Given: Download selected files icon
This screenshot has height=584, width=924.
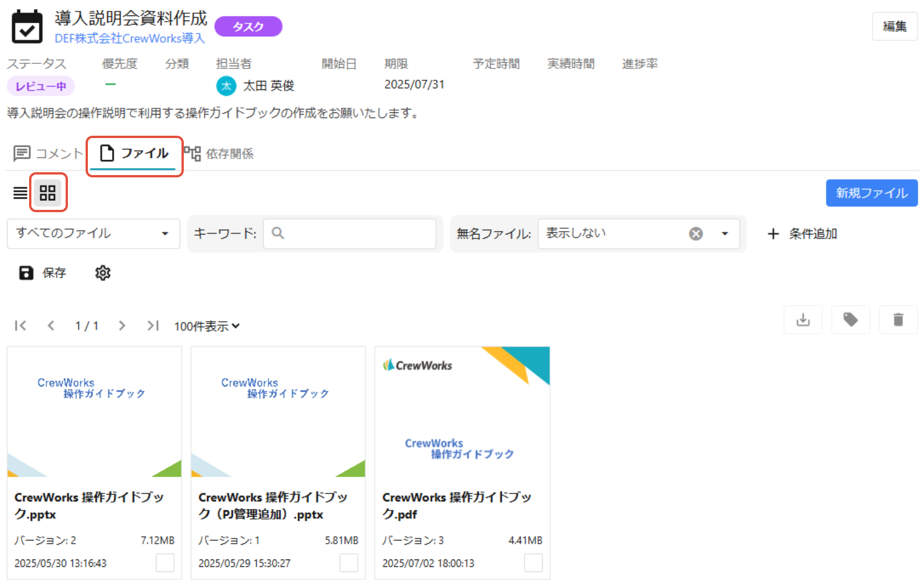Looking at the screenshot, I should tap(803, 319).
